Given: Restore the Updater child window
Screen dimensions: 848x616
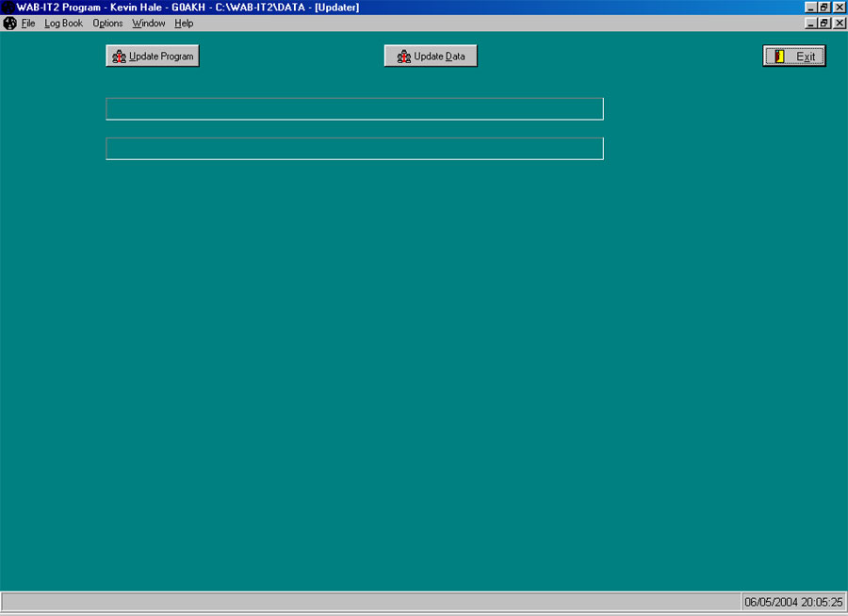Looking at the screenshot, I should [825, 23].
